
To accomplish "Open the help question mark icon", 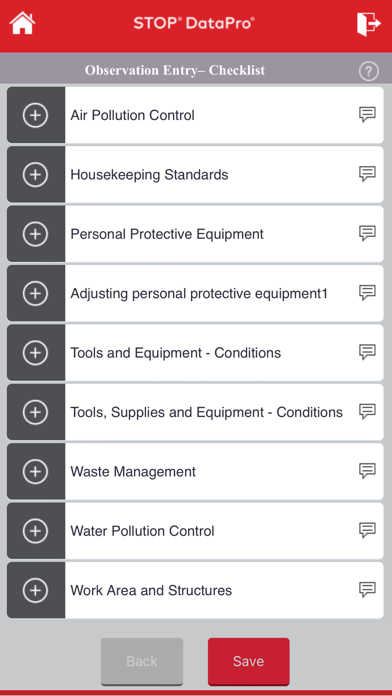I will tap(368, 71).
